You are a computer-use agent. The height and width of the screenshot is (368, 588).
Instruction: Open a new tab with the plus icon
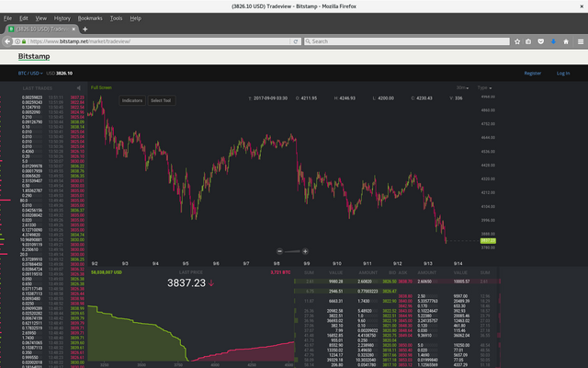85,29
